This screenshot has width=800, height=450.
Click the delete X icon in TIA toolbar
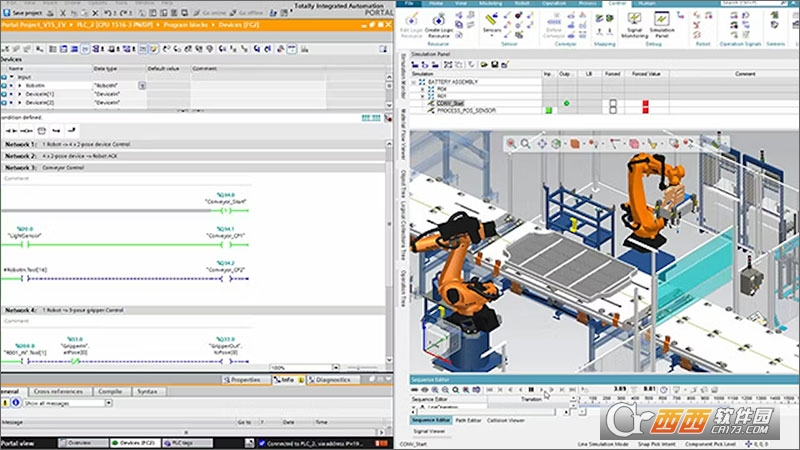point(95,13)
